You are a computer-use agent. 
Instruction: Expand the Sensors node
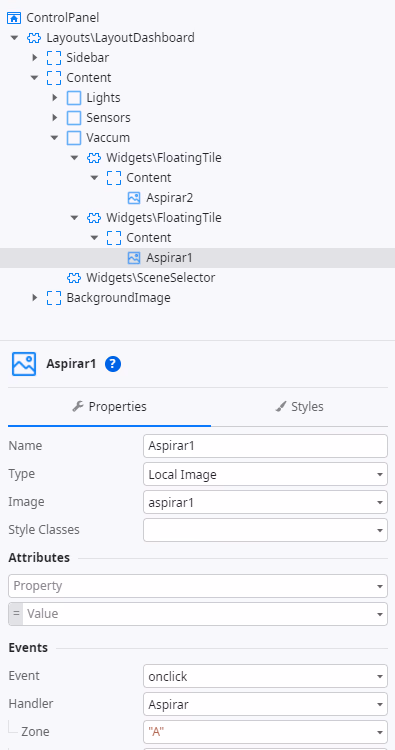pos(55,118)
